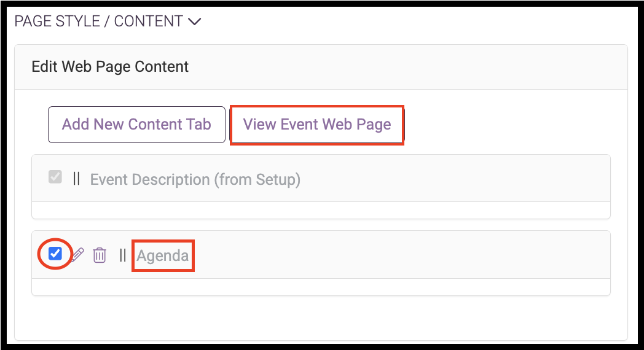The width and height of the screenshot is (644, 350).
Task: Expand the Agenda content row header bar
Action: [x=321, y=255]
